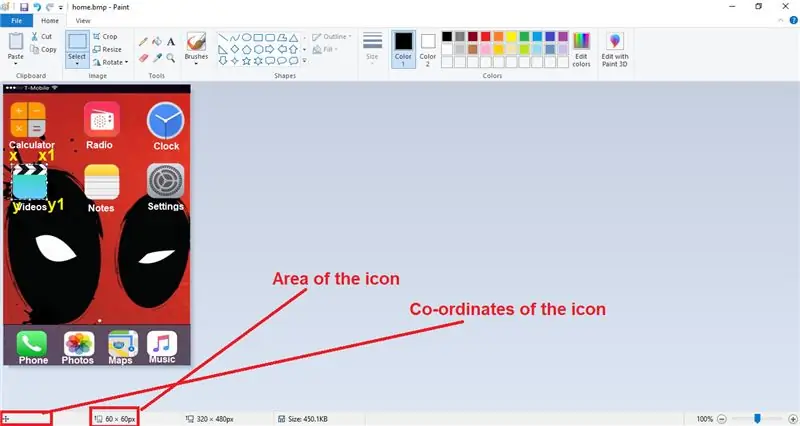Click the Undo arrow in title bar
800x426 pixels.
[x=37, y=7]
